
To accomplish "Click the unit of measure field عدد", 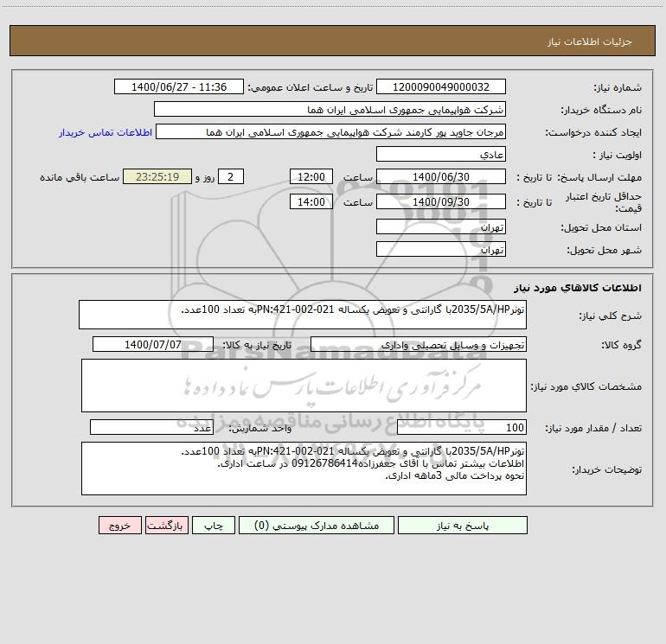I will pos(151,428).
